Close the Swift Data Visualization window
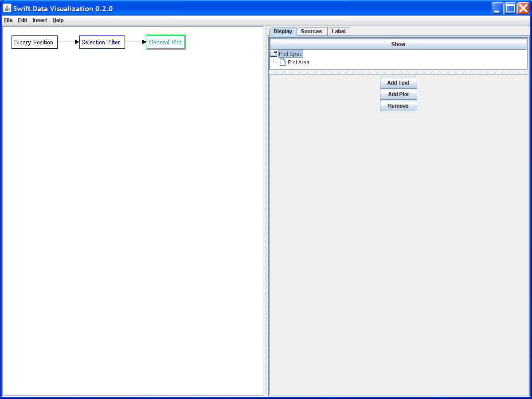Screen dimensions: 532x399 click(x=523, y=8)
